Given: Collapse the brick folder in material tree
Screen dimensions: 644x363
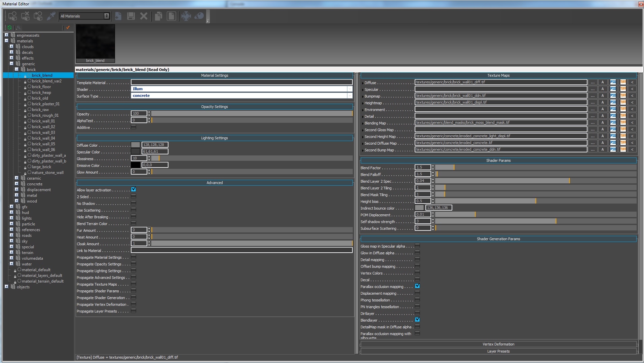Looking at the screenshot, I should (x=16, y=69).
